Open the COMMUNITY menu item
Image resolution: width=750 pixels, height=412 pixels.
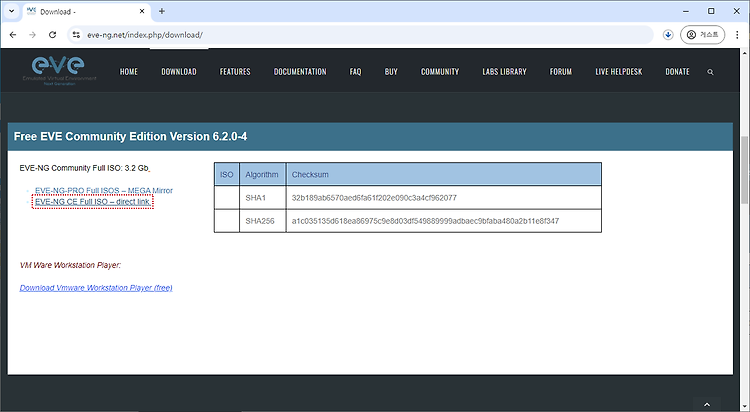point(440,72)
